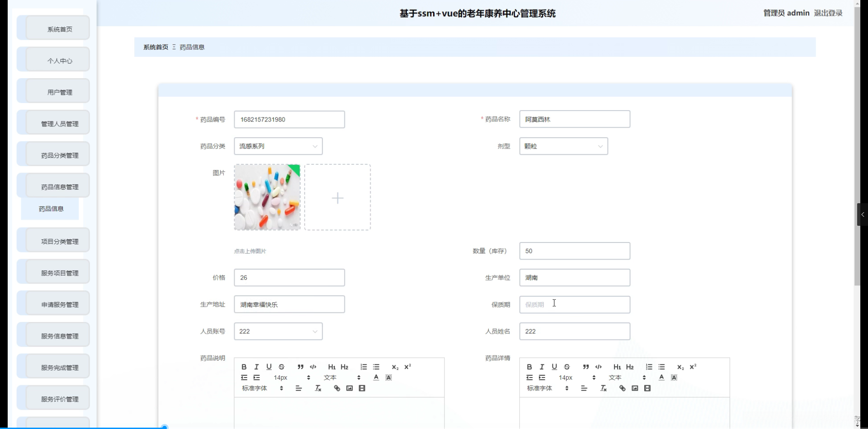Click the 价格 input field
The image size is (868, 429).
tap(289, 278)
